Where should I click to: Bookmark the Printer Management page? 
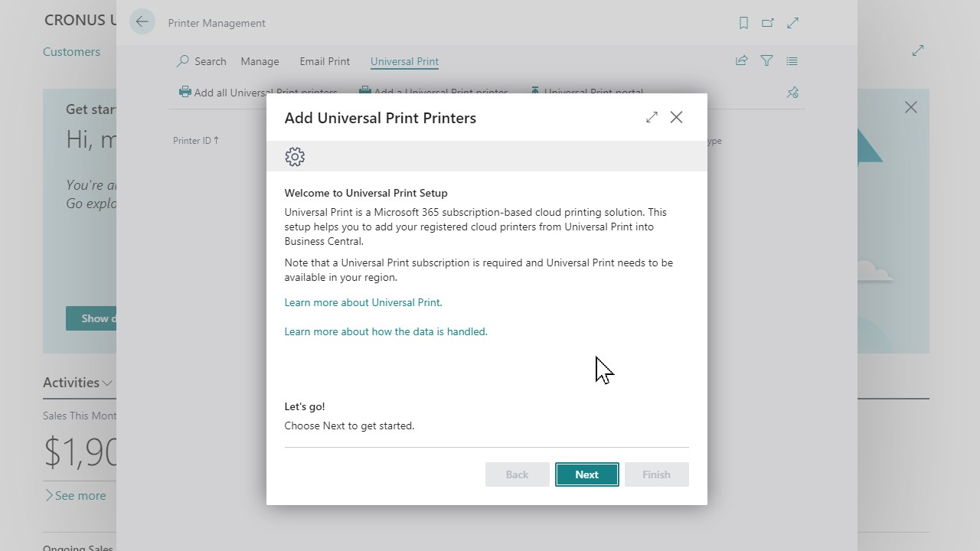click(x=743, y=23)
